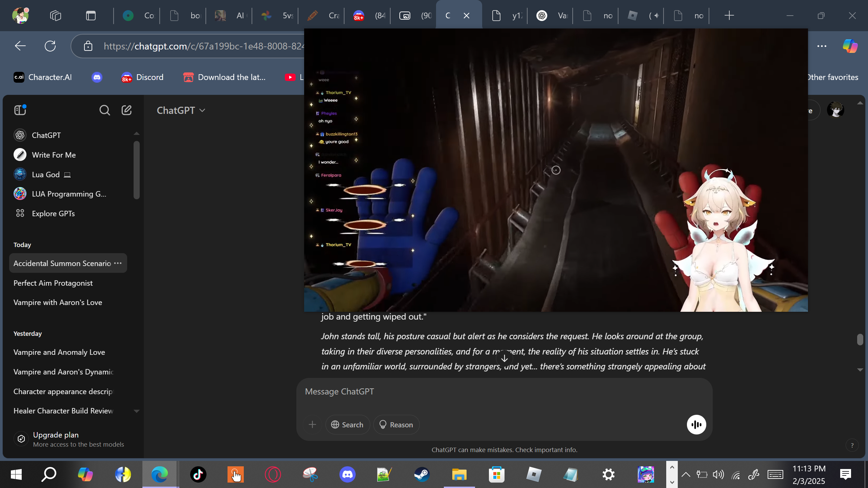
Task: Open the browser workspaces icon
Action: (56, 16)
